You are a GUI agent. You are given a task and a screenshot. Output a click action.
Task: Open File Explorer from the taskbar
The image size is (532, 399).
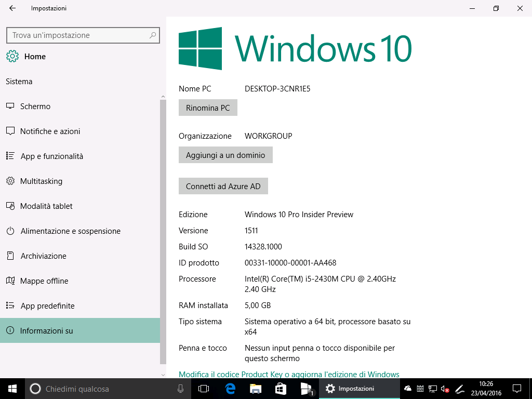click(256, 389)
